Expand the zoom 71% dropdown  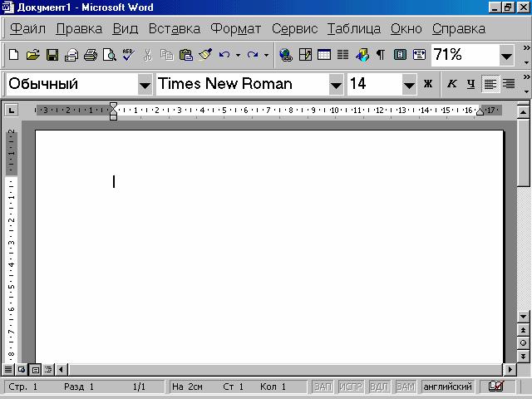coord(506,56)
